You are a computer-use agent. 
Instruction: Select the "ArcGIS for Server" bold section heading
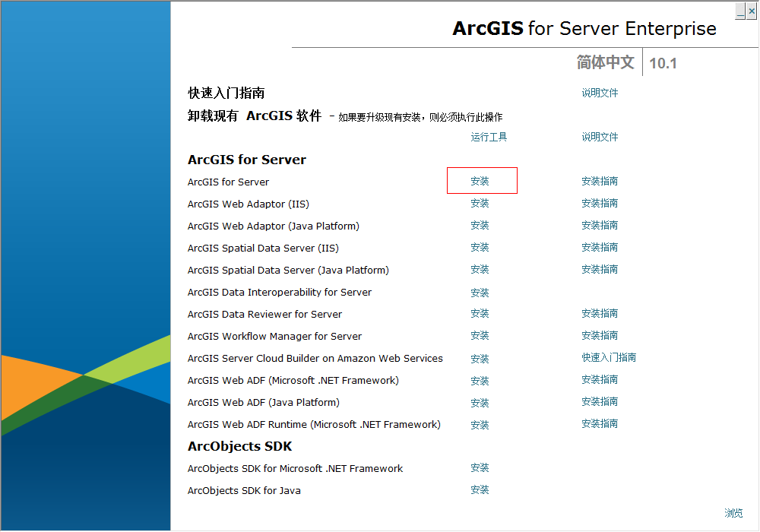coord(247,160)
